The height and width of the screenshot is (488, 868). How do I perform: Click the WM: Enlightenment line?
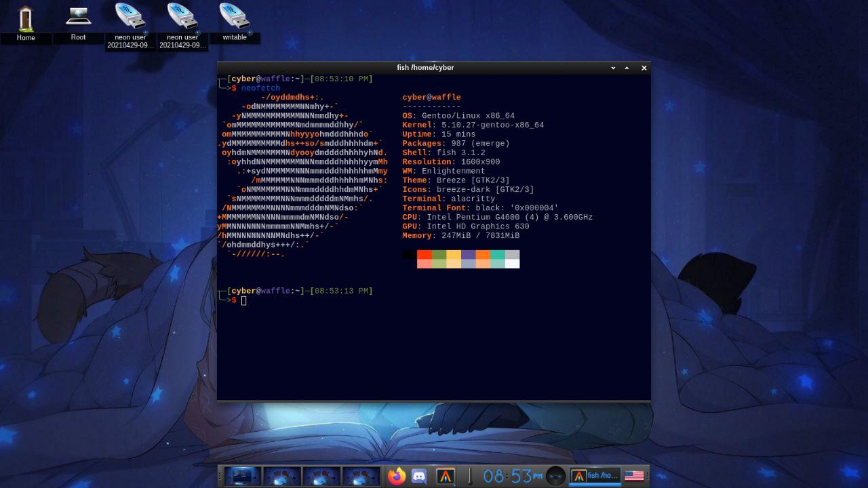click(443, 171)
